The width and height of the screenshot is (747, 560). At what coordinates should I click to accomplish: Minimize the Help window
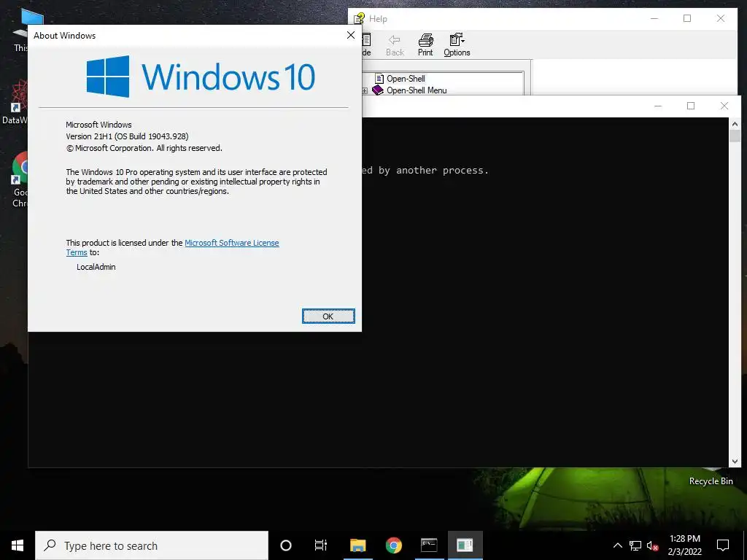coord(654,18)
